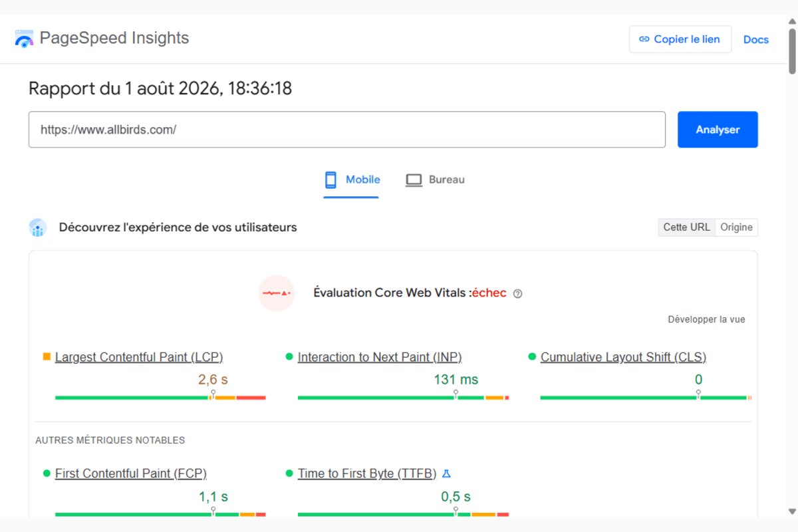This screenshot has height=532, width=798.
Task: Click the TTFB value 0,5 s
Action: (456, 497)
